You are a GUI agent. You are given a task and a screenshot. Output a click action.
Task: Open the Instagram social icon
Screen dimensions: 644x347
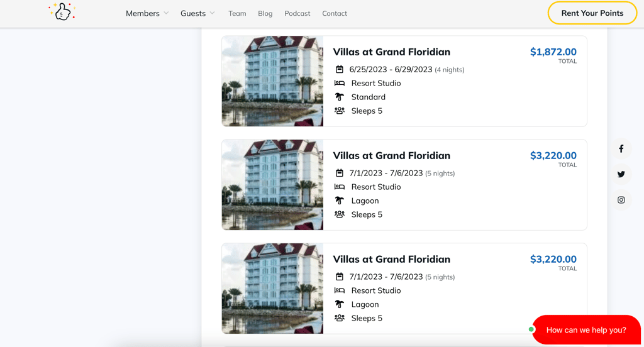tap(621, 200)
